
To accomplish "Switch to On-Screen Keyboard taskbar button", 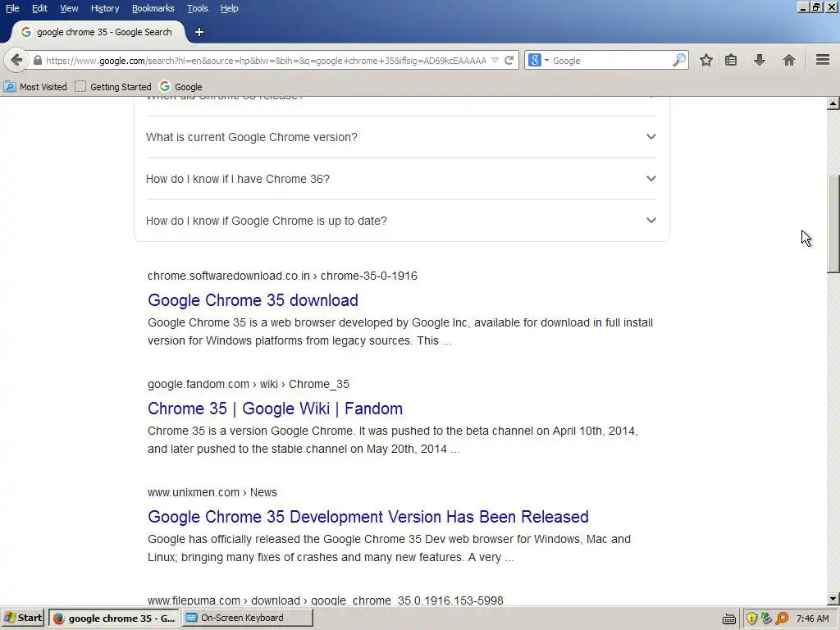I will (247, 618).
